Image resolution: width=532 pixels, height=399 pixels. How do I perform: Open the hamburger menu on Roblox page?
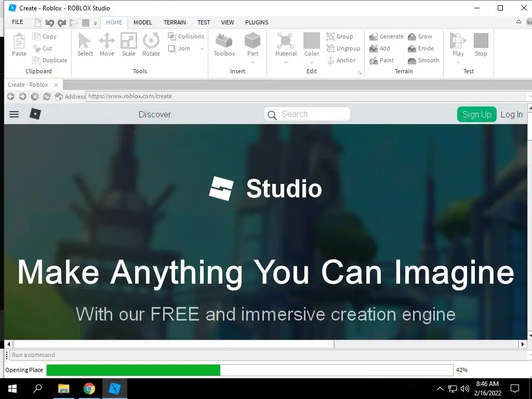tap(14, 114)
